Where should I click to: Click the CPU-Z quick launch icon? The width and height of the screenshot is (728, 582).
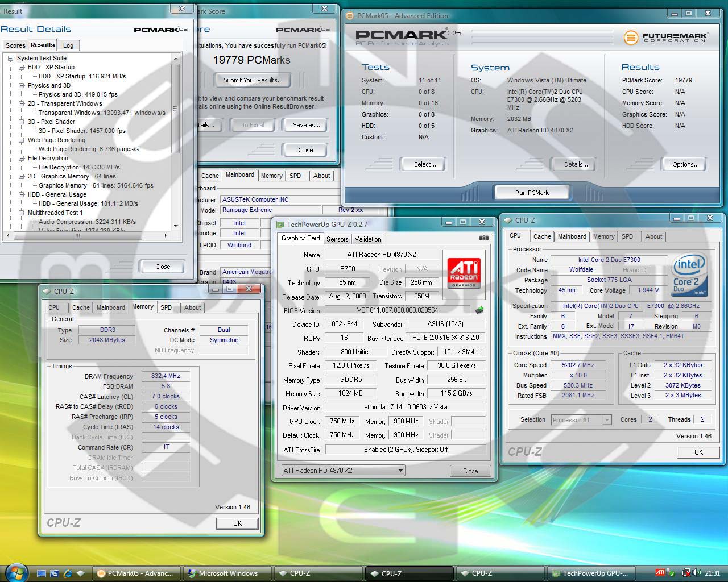(x=81, y=573)
